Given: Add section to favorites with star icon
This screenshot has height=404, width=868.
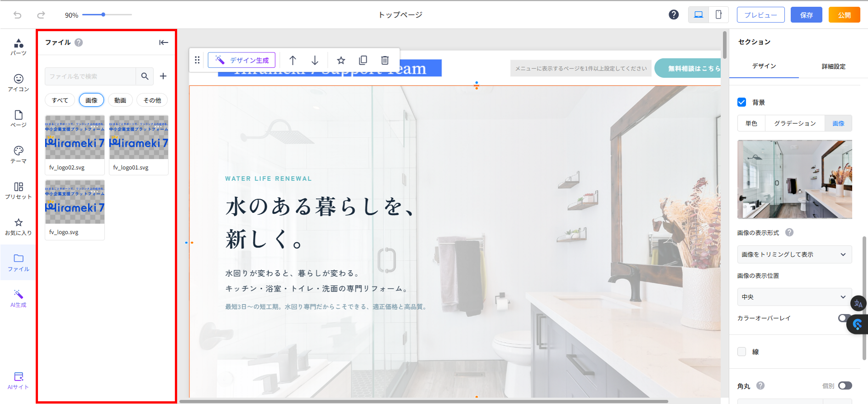Looking at the screenshot, I should click(x=341, y=60).
